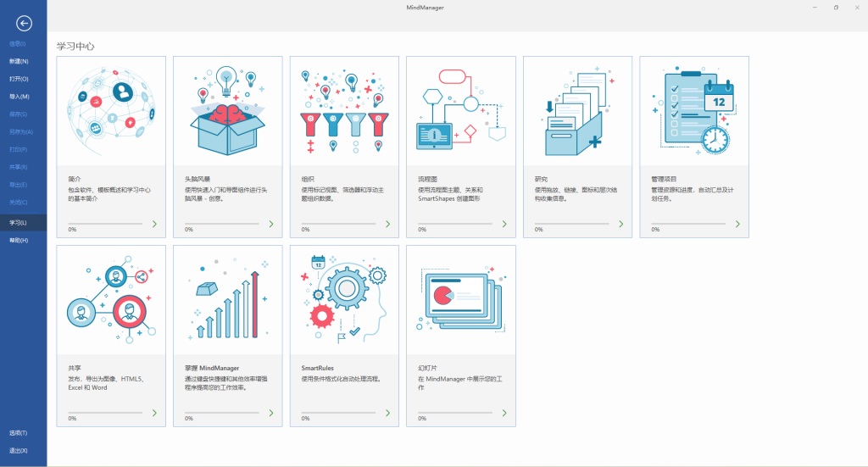
Task: Click the 头脑风暴 brain-in-box illustration
Action: click(227, 111)
